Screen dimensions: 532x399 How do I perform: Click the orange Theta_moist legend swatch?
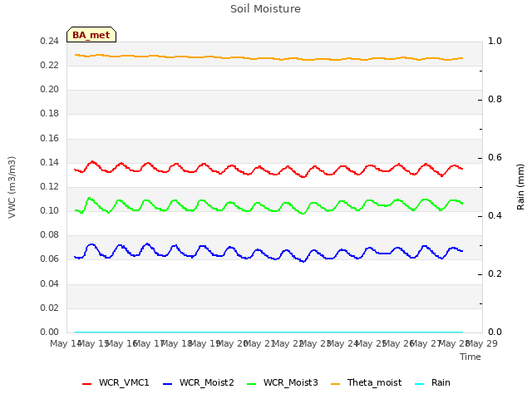pyautogui.click(x=335, y=384)
